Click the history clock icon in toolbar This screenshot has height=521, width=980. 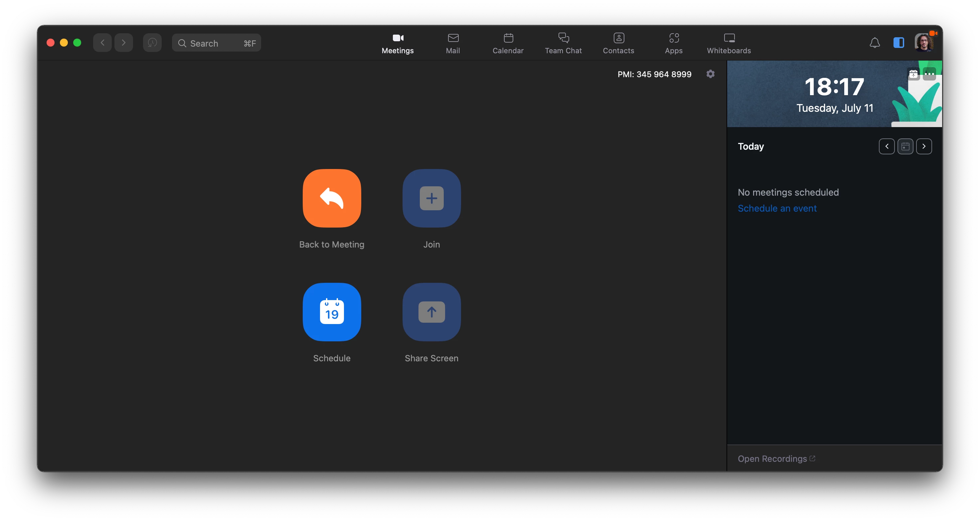(x=152, y=43)
